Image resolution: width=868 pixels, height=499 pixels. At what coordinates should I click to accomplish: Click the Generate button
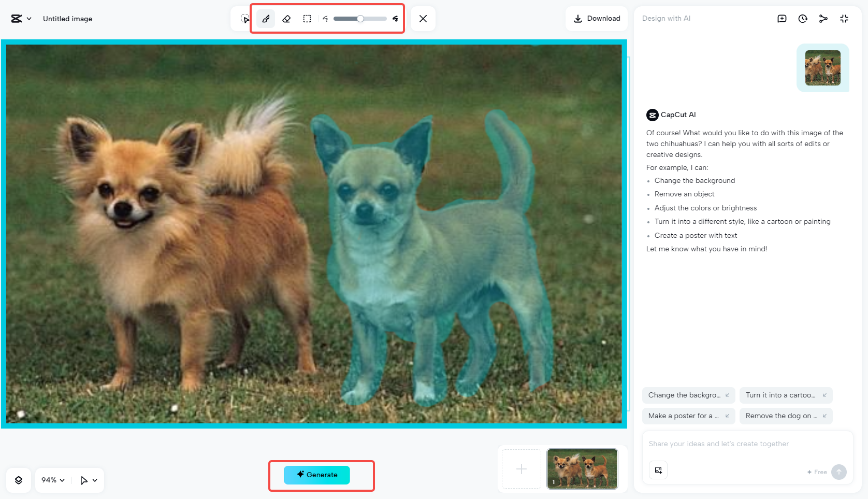317,475
